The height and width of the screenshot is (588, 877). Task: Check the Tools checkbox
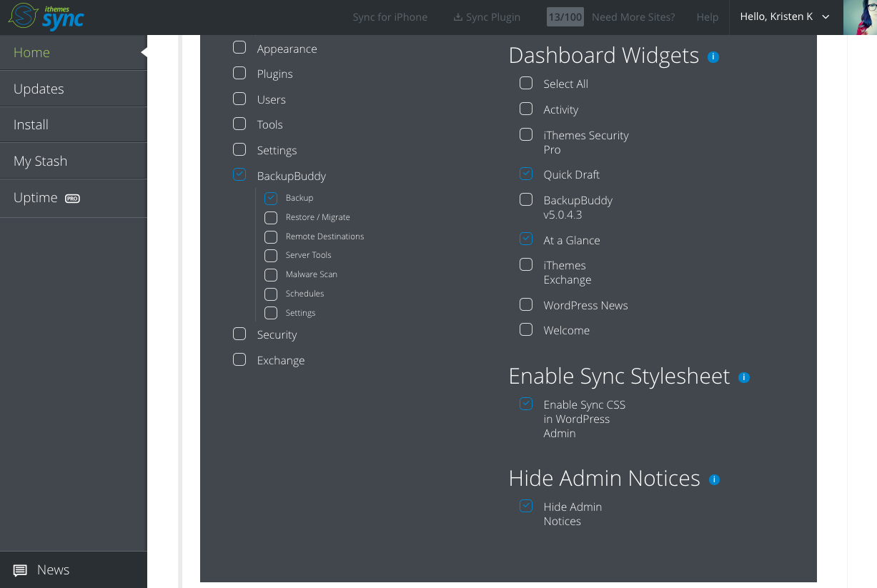(x=239, y=124)
